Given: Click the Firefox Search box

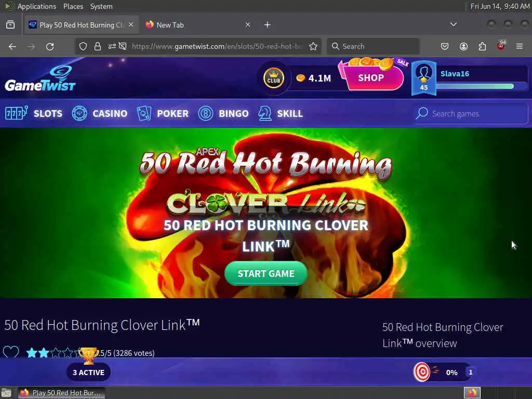Looking at the screenshot, I should [373, 46].
